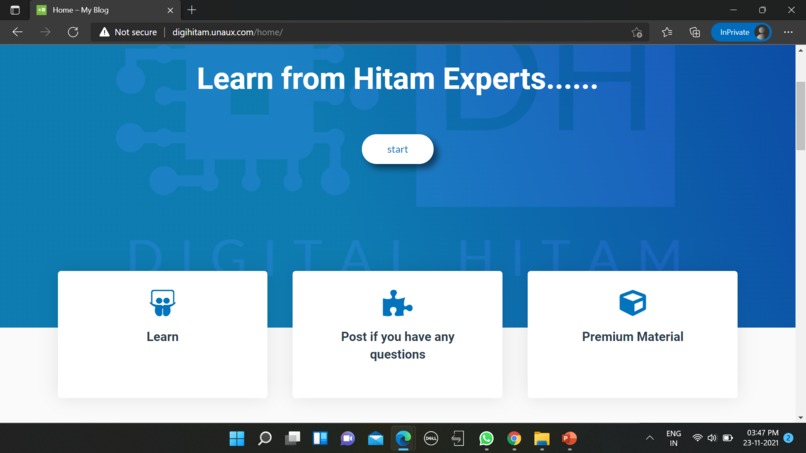
Task: Open the tab actions menu icon
Action: coord(15,10)
